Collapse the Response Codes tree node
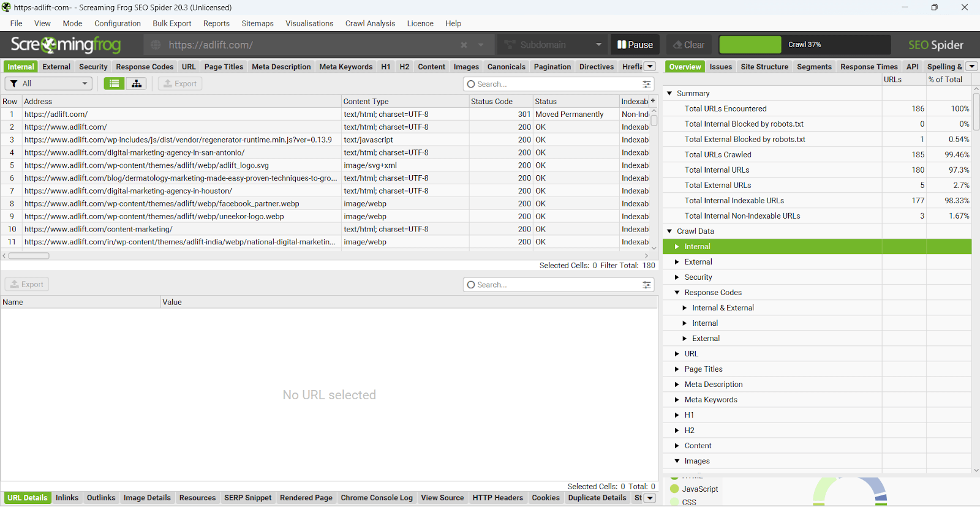980x507 pixels. coord(677,292)
